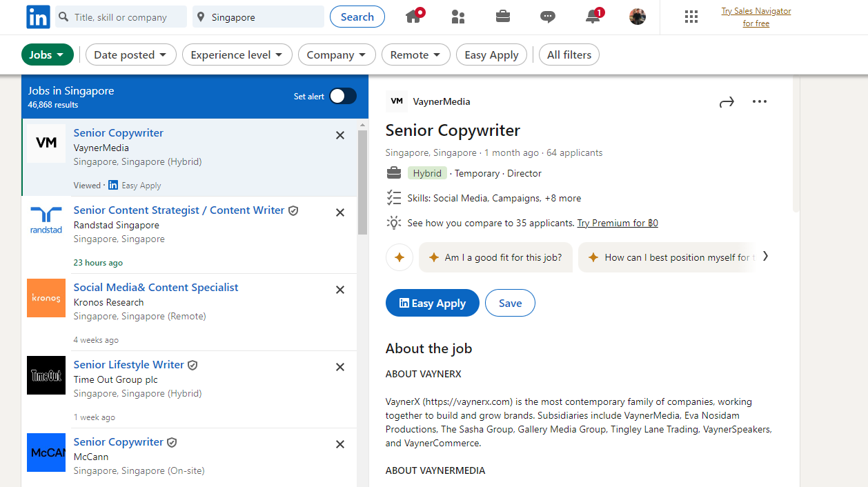Open Senior Content Strategist / Content Writer job

tap(179, 210)
